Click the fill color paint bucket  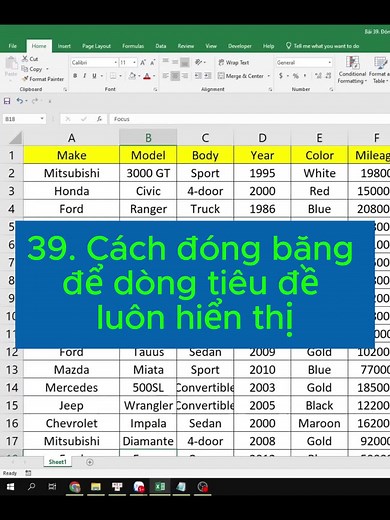click(132, 76)
